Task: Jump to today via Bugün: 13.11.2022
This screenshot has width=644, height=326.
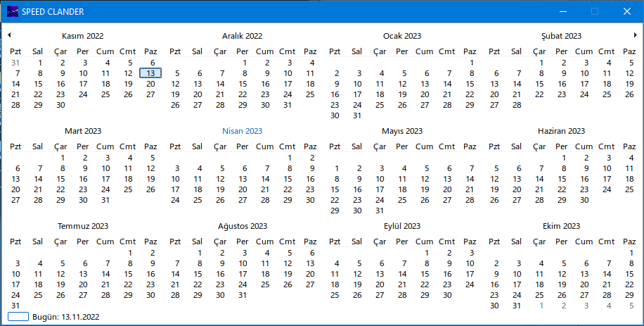Action: pos(65,317)
